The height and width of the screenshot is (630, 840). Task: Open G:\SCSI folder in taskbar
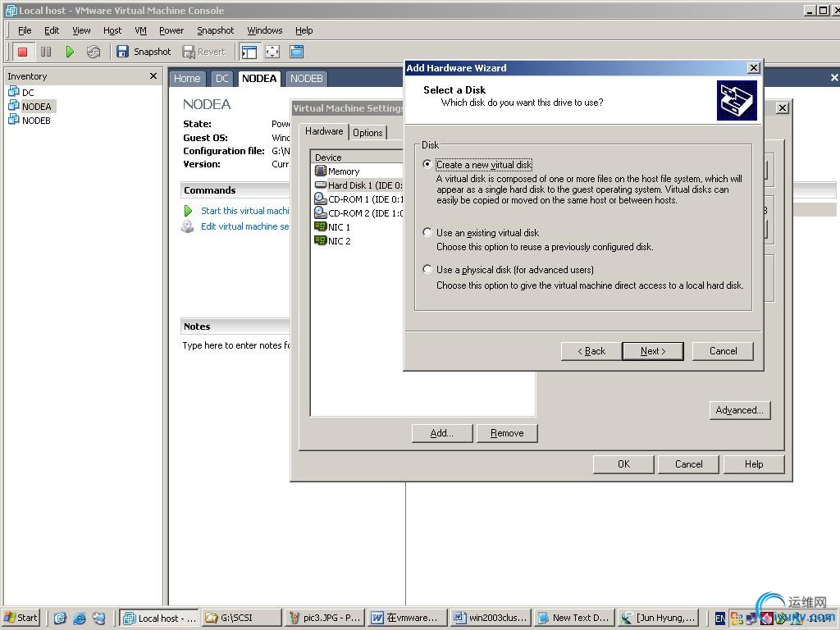pyautogui.click(x=242, y=618)
